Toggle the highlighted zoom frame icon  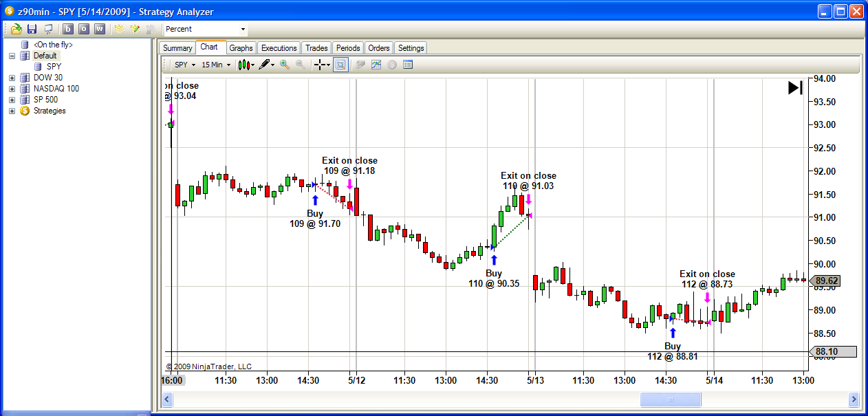tap(340, 65)
